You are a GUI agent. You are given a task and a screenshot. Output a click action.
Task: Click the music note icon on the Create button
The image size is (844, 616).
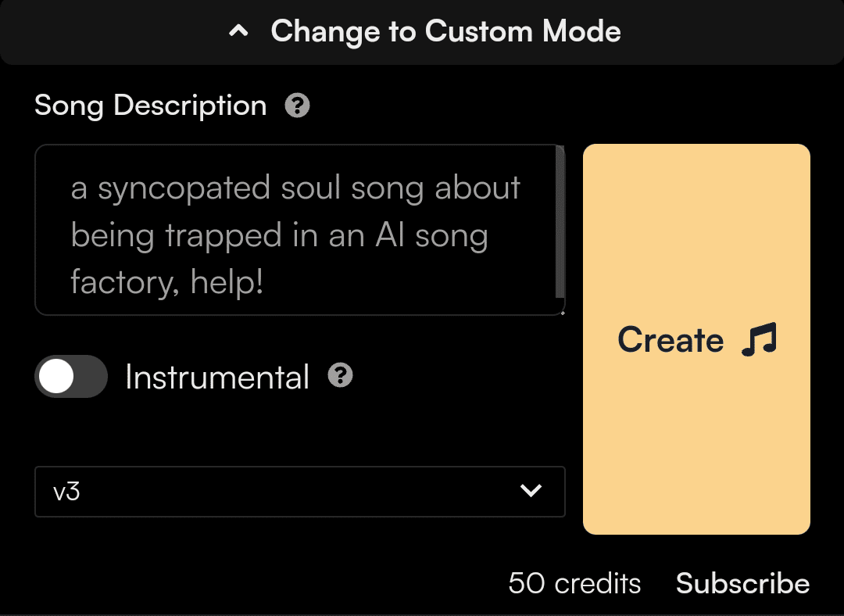coord(759,339)
